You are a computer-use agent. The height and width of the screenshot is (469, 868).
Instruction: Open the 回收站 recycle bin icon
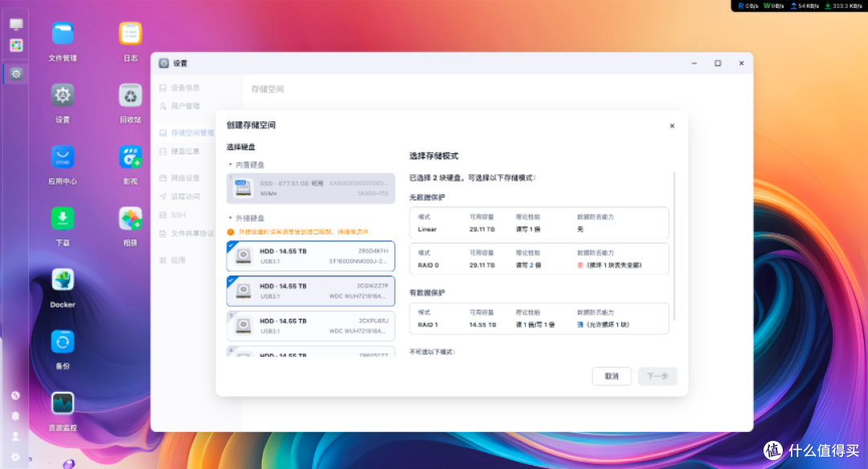pyautogui.click(x=131, y=96)
